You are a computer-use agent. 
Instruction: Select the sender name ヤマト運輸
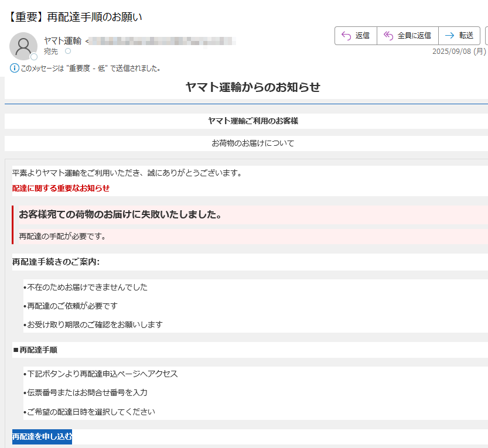pyautogui.click(x=63, y=41)
